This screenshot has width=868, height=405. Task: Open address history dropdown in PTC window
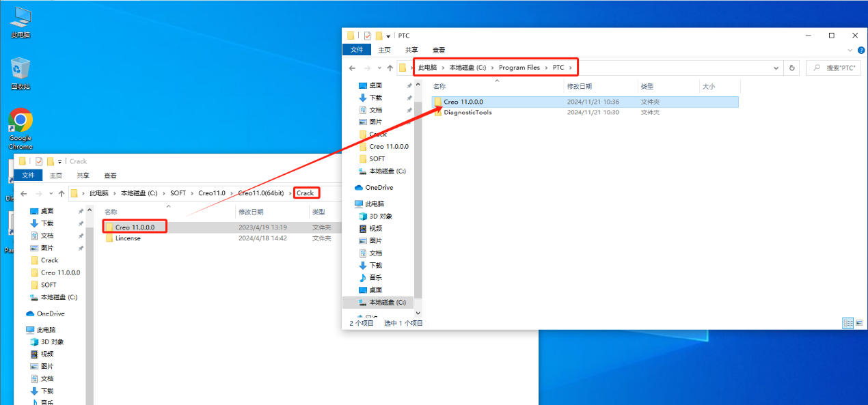(776, 68)
